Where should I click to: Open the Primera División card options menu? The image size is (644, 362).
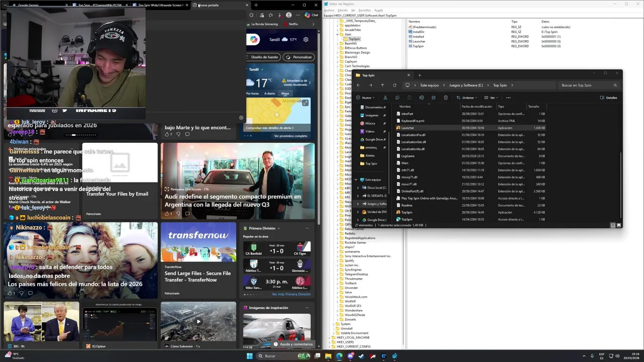point(307,228)
